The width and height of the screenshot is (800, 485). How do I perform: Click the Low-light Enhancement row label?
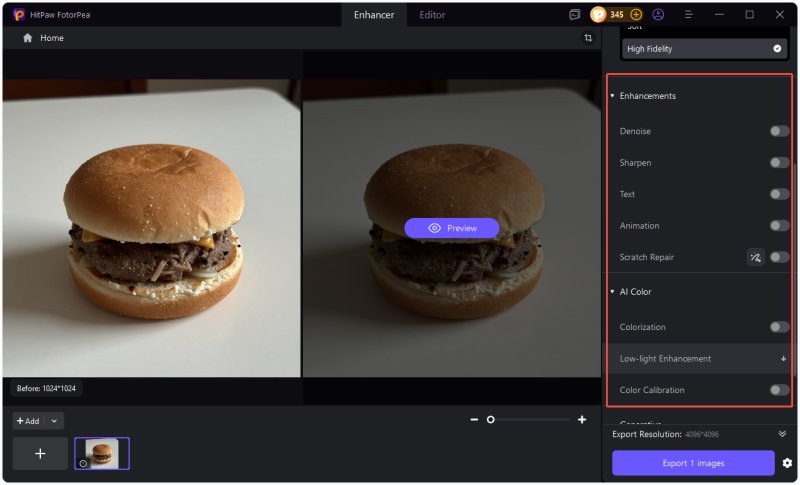coord(665,359)
